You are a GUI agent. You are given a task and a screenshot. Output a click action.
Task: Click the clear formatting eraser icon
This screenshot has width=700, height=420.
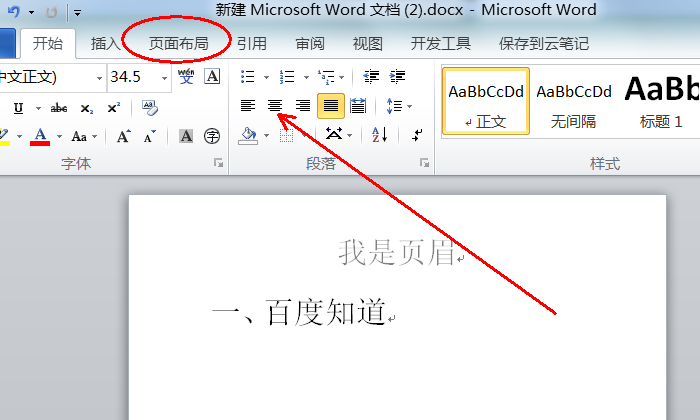coord(150,108)
